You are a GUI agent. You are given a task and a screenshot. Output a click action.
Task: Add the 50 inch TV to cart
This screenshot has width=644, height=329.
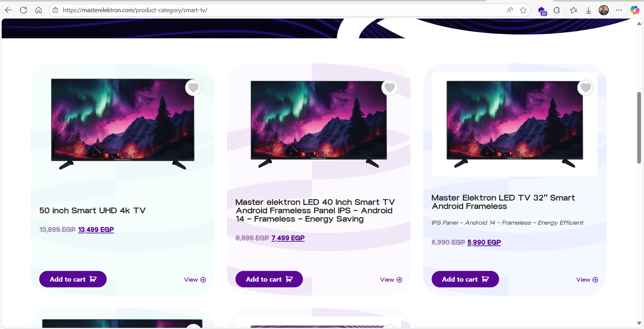[x=73, y=279]
